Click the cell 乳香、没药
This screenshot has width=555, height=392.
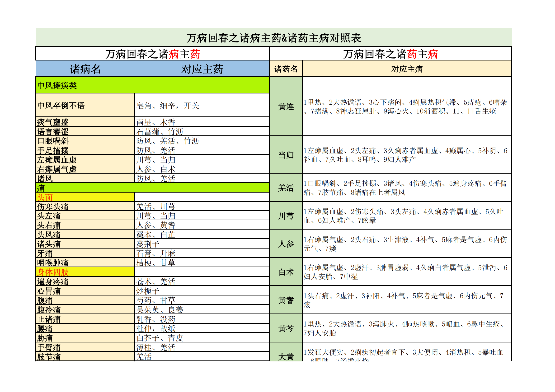202,319
